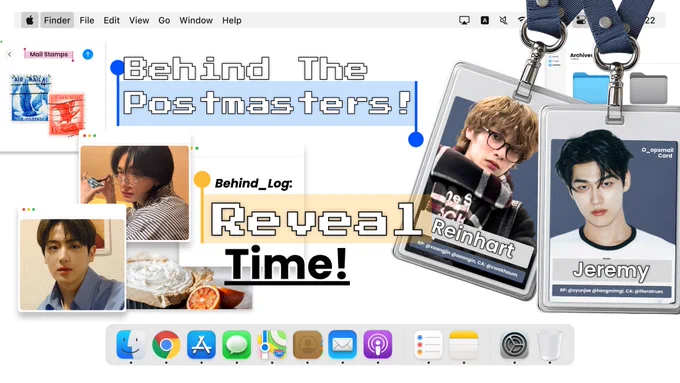Click the input source A icon
This screenshot has height=383, width=680.
(x=484, y=20)
